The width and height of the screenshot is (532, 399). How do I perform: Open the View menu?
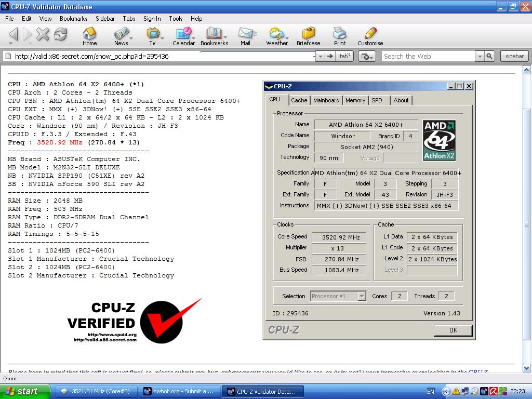[x=46, y=19]
